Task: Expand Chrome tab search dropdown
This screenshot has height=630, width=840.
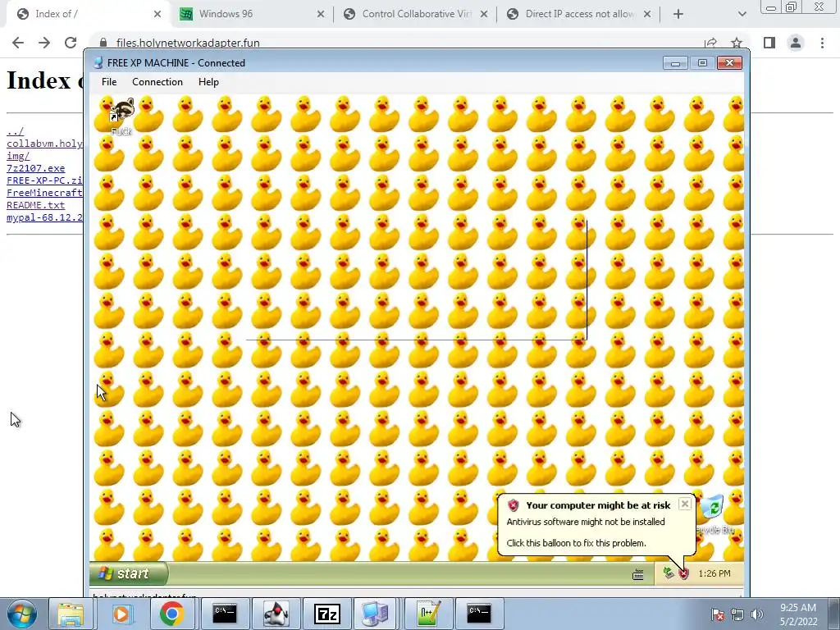Action: [x=742, y=15]
